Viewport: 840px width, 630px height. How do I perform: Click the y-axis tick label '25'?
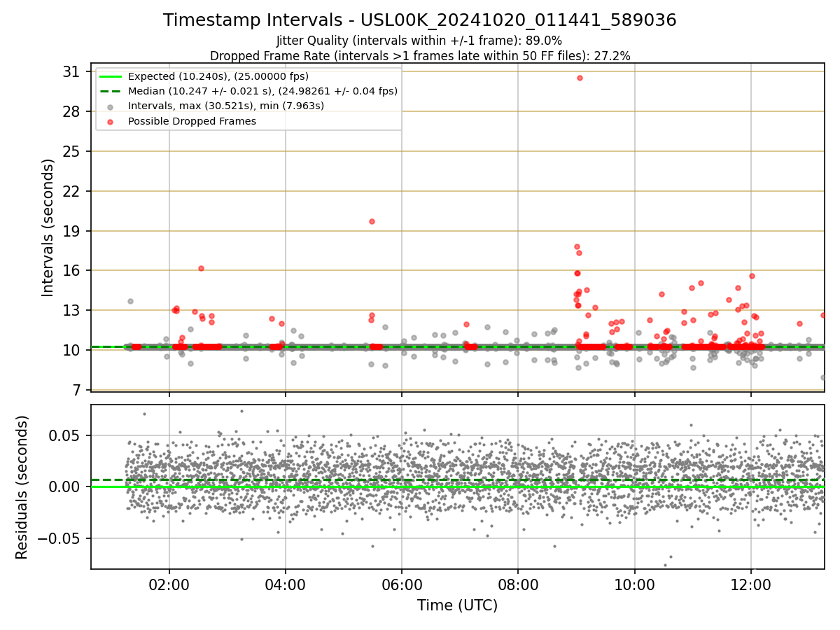[x=72, y=152]
